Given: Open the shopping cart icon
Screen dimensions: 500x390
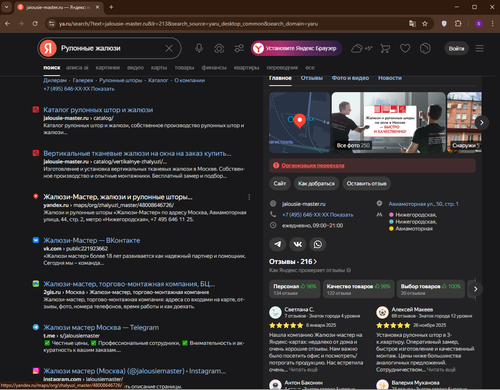Looking at the screenshot, I should tap(385, 49).
